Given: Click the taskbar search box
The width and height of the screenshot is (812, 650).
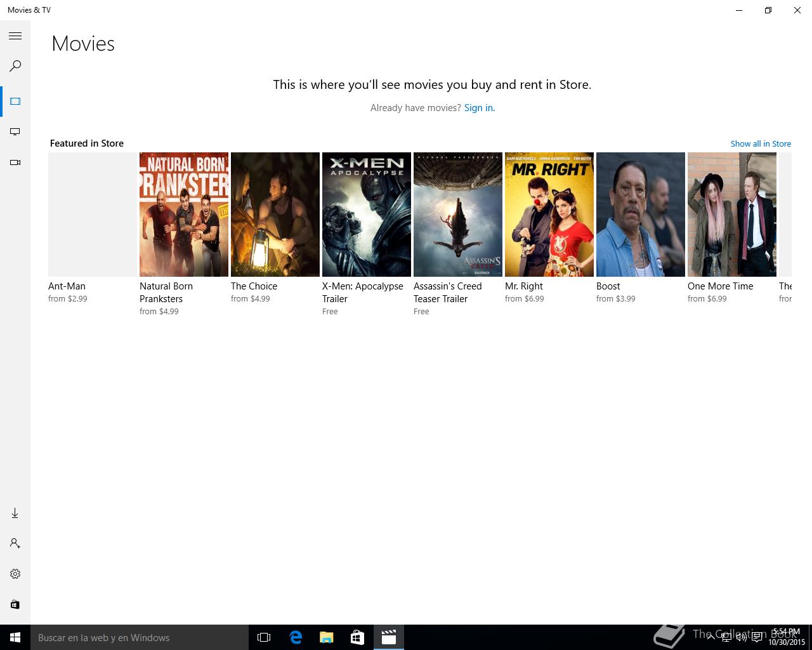Looking at the screenshot, I should 140,637.
